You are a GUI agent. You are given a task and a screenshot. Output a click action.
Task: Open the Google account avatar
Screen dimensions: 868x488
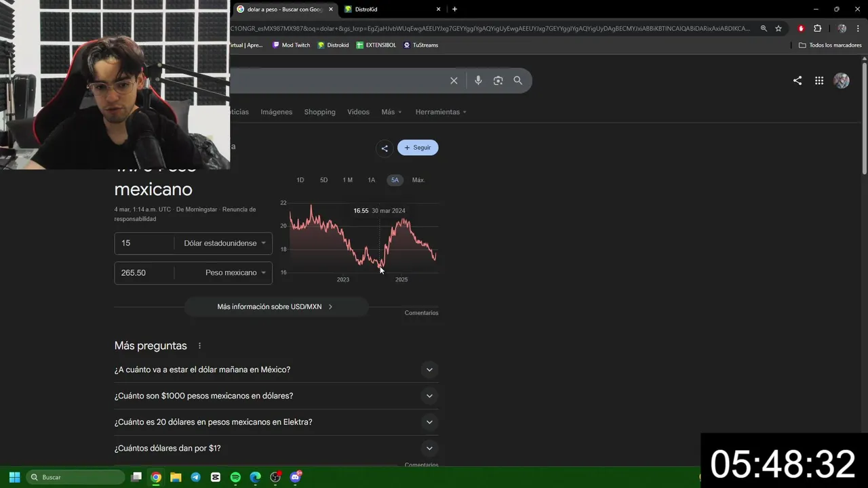[842, 81]
